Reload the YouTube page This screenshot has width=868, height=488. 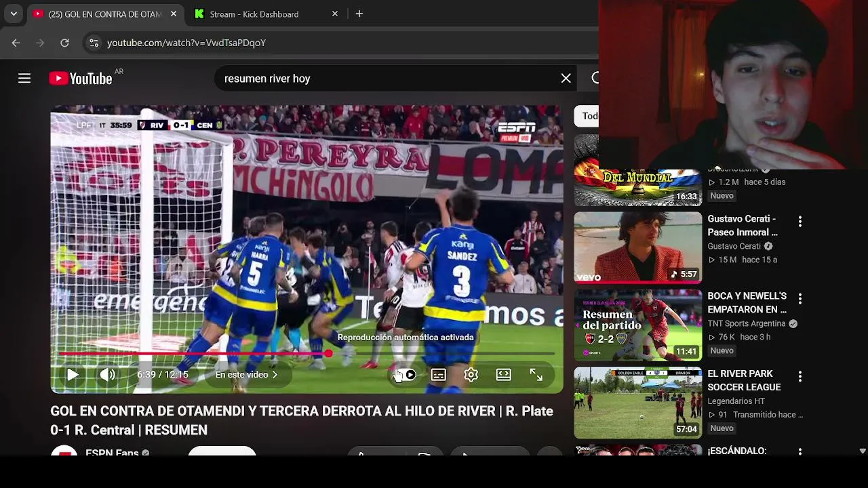(x=64, y=43)
